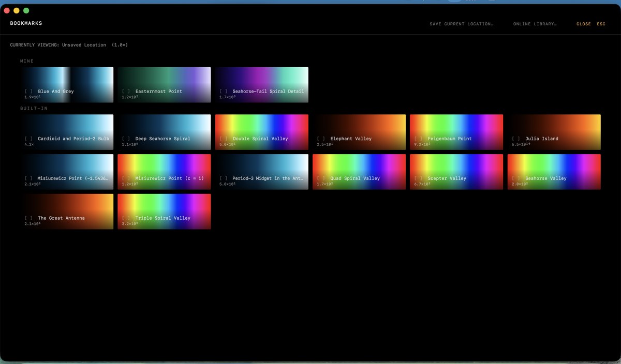621x364 pixels.
Task: Close the bookmarks panel
Action: click(583, 24)
